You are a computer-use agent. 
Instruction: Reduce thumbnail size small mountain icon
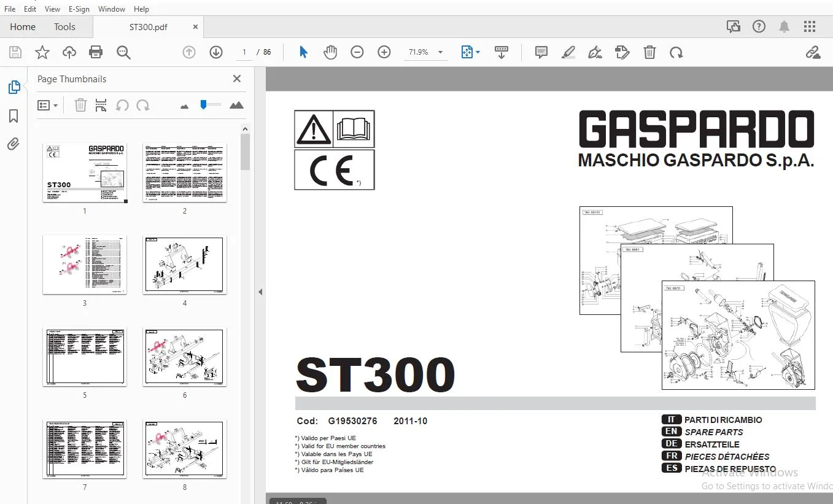pyautogui.click(x=185, y=106)
